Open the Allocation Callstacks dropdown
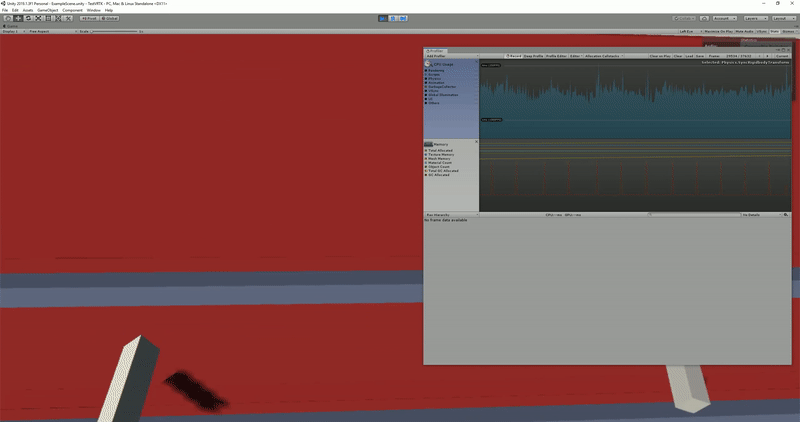The height and width of the screenshot is (422, 800). click(x=604, y=56)
